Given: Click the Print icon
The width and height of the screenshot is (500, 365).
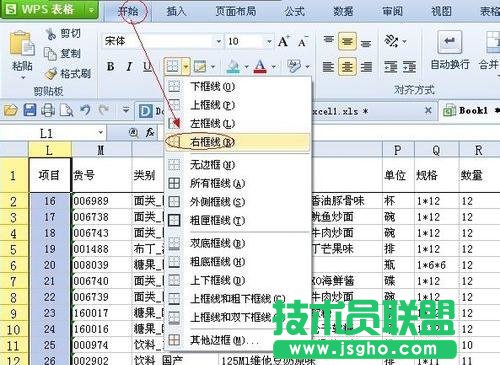Looking at the screenshot, I should [x=48, y=110].
